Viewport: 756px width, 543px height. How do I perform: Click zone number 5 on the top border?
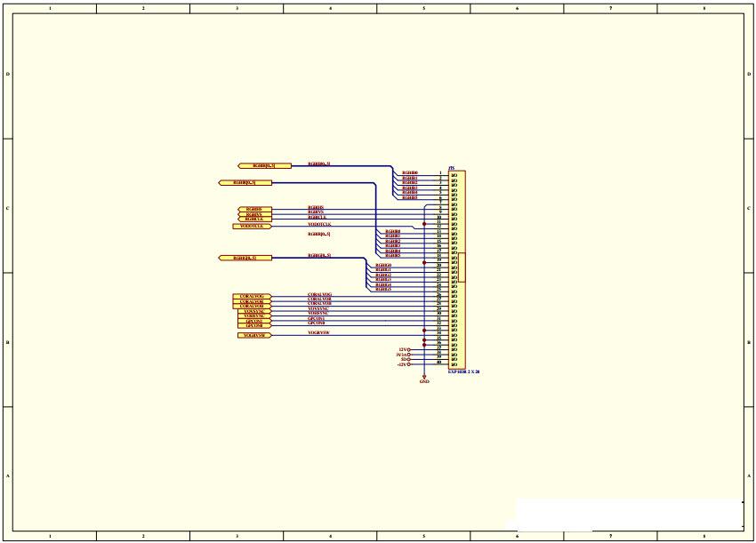click(x=425, y=7)
